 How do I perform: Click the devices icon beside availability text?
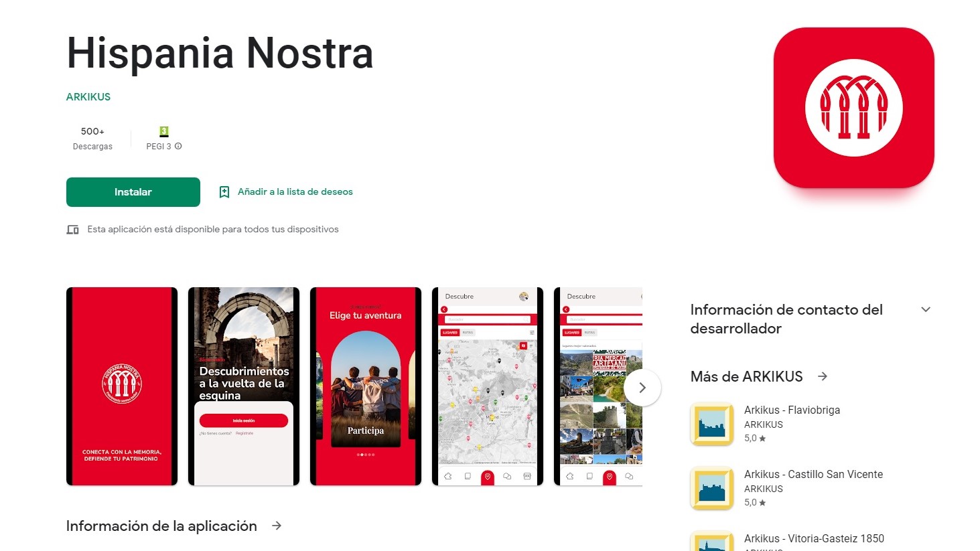[x=72, y=230]
